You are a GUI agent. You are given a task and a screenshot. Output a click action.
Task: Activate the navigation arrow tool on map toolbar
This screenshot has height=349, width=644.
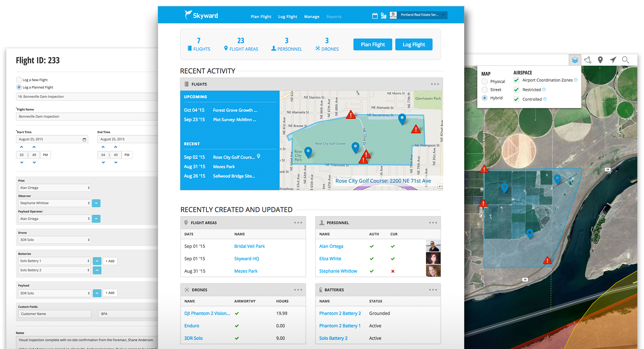613,60
